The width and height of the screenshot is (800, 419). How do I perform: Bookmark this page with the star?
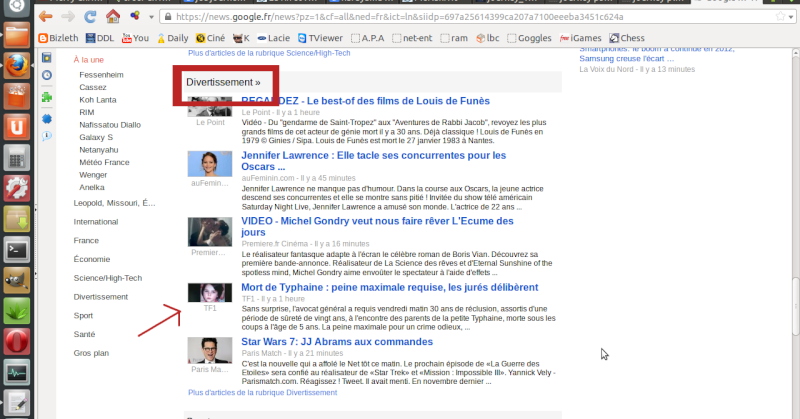click(780, 17)
